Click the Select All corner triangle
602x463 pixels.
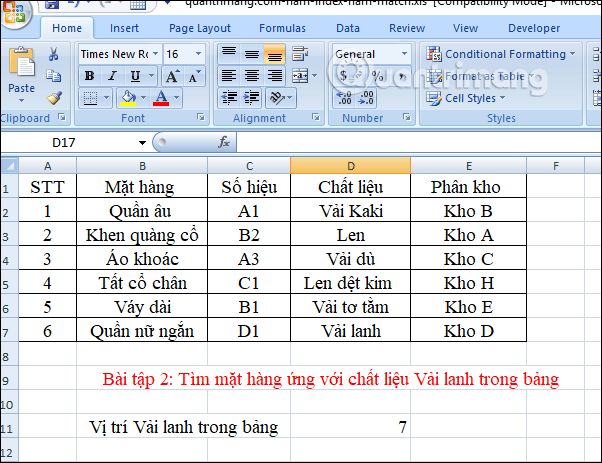(x=10, y=166)
